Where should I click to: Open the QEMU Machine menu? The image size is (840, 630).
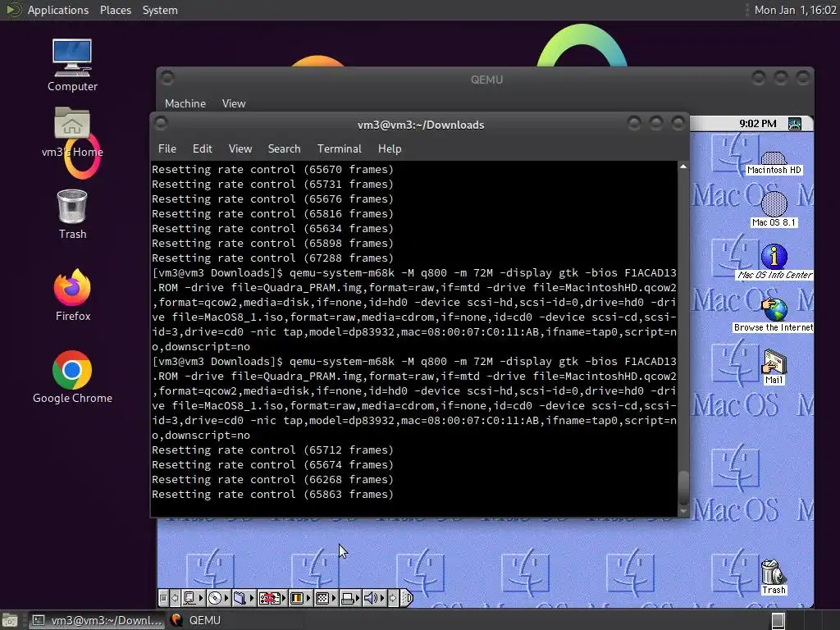[x=185, y=103]
